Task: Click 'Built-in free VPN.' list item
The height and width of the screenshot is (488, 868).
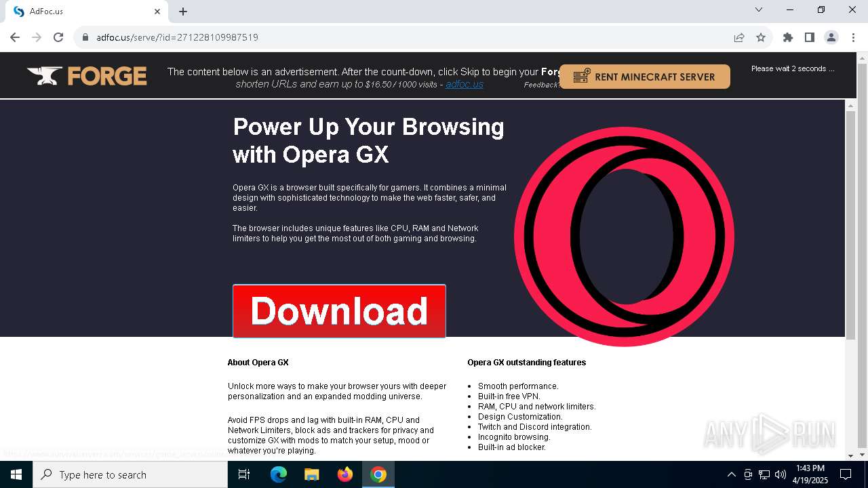Action: point(509,396)
